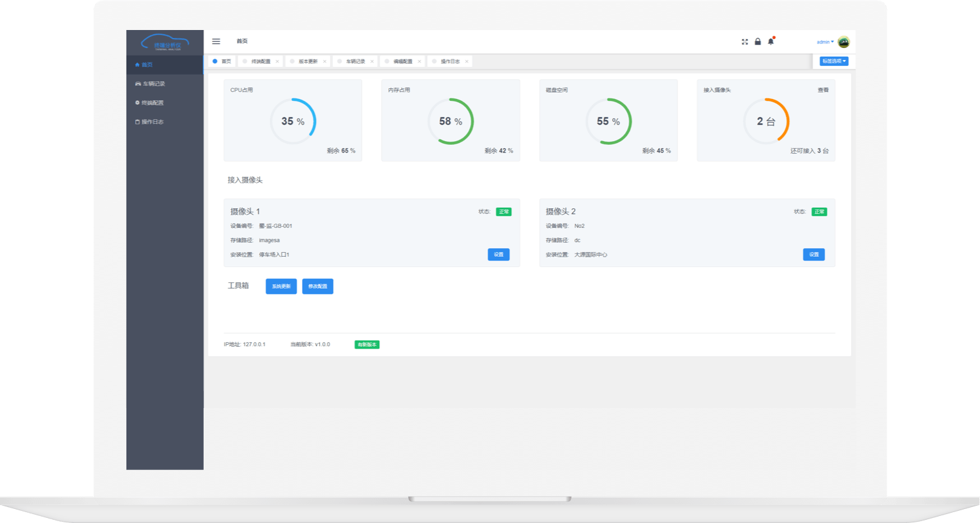Click the terminal analyzer car logo
Screen dimensions: 980x523
(165, 43)
